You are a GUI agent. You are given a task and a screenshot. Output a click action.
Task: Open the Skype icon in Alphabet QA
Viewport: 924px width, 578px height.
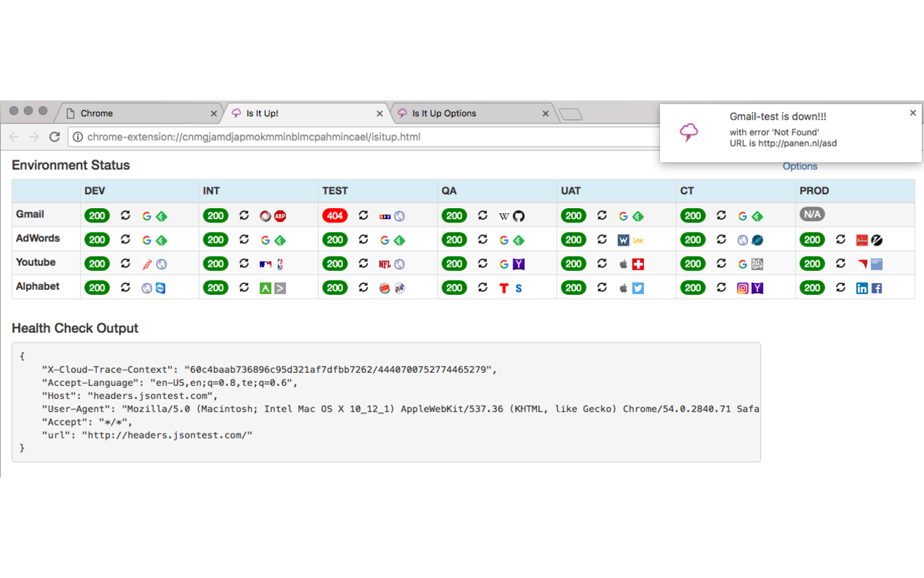[x=518, y=288]
